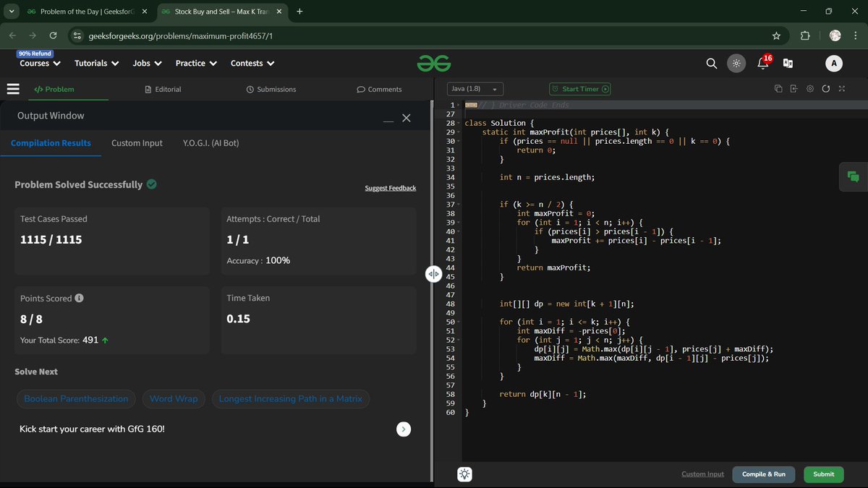Open a new browser tab
The image size is (868, 488).
[299, 12]
